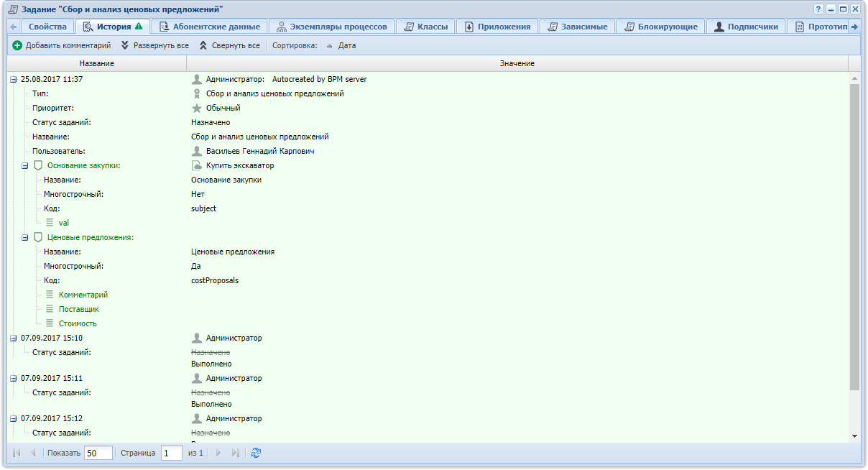Viewport: 868px width, 470px height.
Task: Go to last page button
Action: [235, 453]
